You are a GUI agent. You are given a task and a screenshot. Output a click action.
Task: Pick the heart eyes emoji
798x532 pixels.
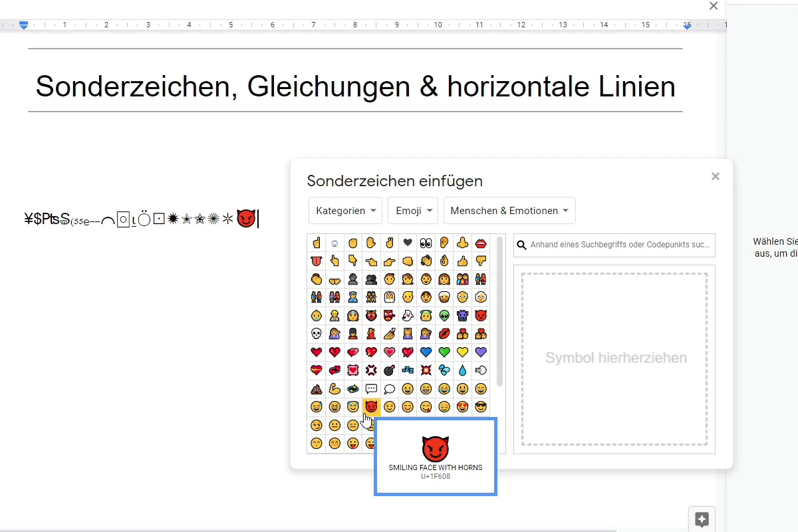pyautogui.click(x=462, y=407)
